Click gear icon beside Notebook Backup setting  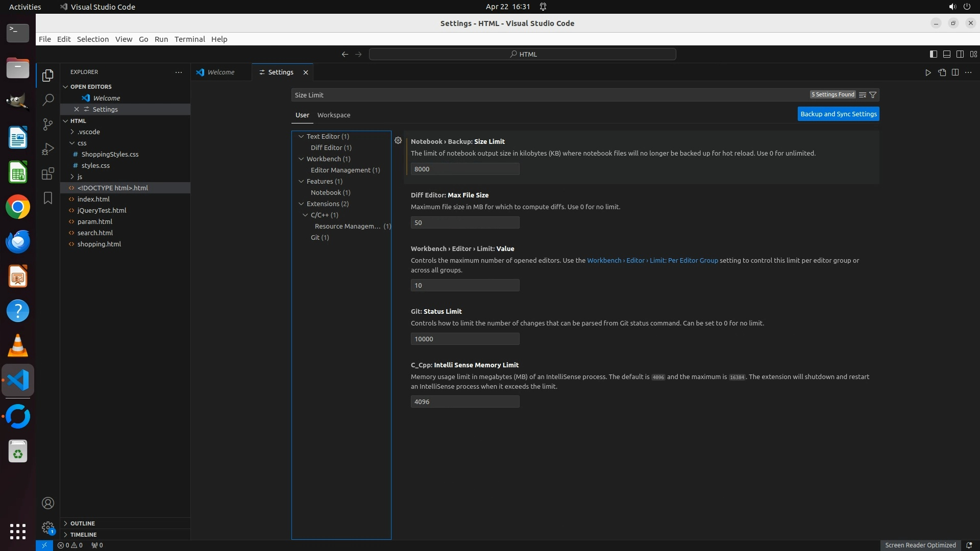[398, 141]
